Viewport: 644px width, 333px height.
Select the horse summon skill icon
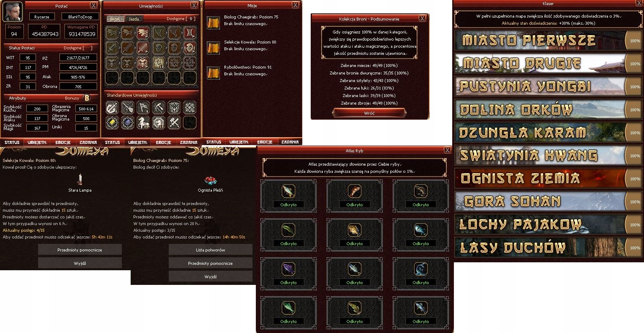(143, 122)
